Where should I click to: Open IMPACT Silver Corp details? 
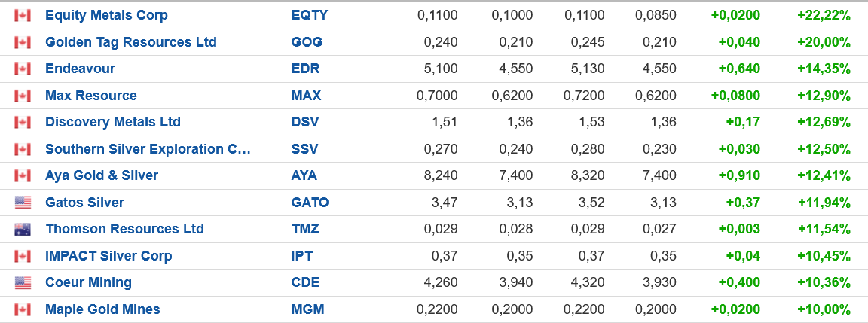click(x=108, y=256)
